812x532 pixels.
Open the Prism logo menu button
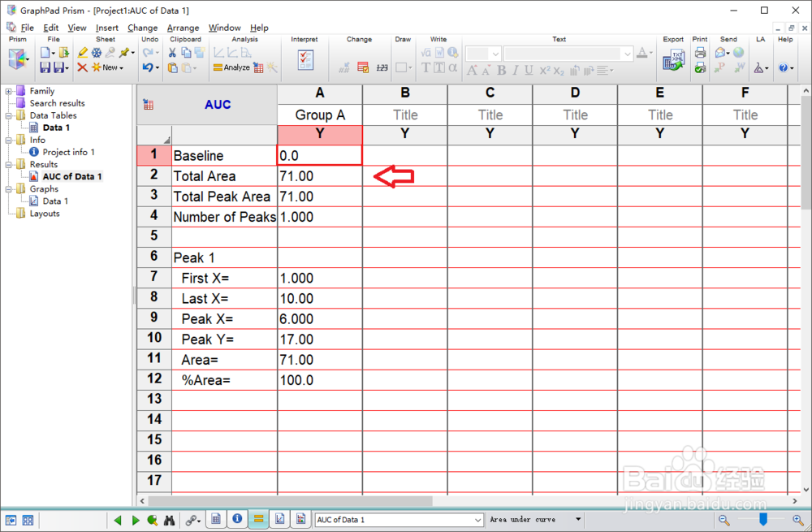[x=18, y=59]
